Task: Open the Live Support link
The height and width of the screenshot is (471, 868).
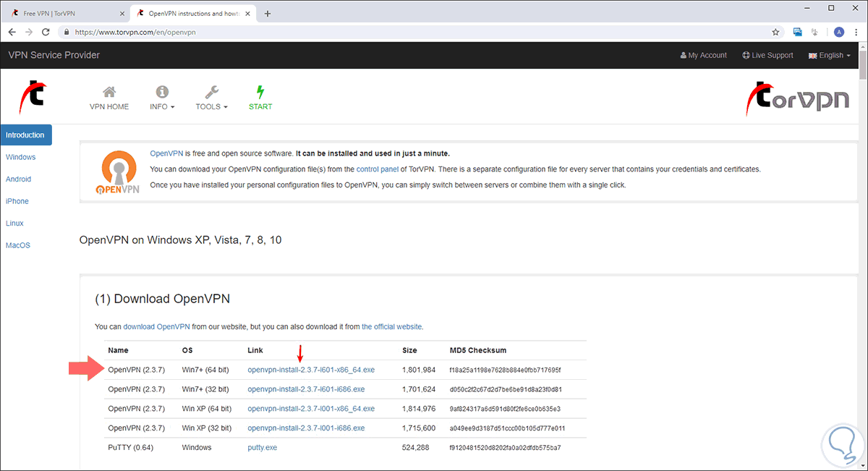Action: [x=768, y=56]
